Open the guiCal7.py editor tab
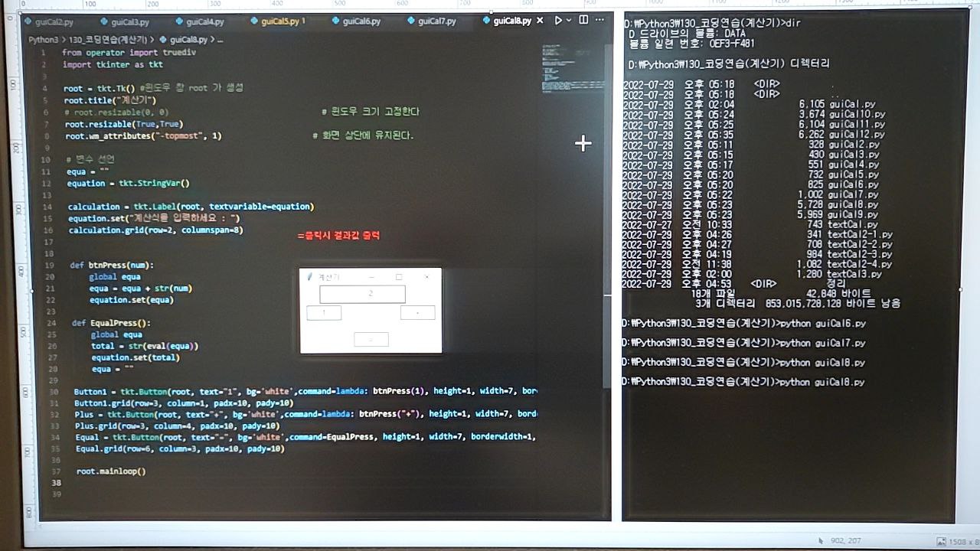The height and width of the screenshot is (551, 980). (431, 21)
